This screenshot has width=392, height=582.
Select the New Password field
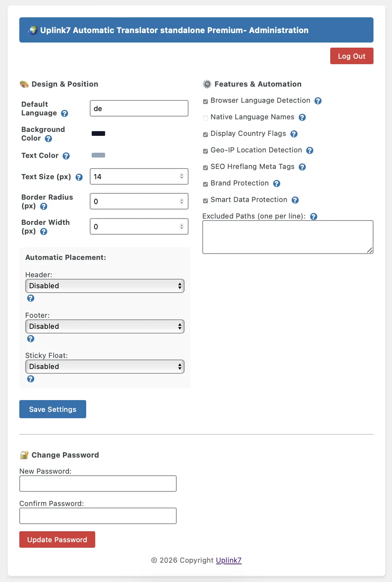(x=98, y=484)
